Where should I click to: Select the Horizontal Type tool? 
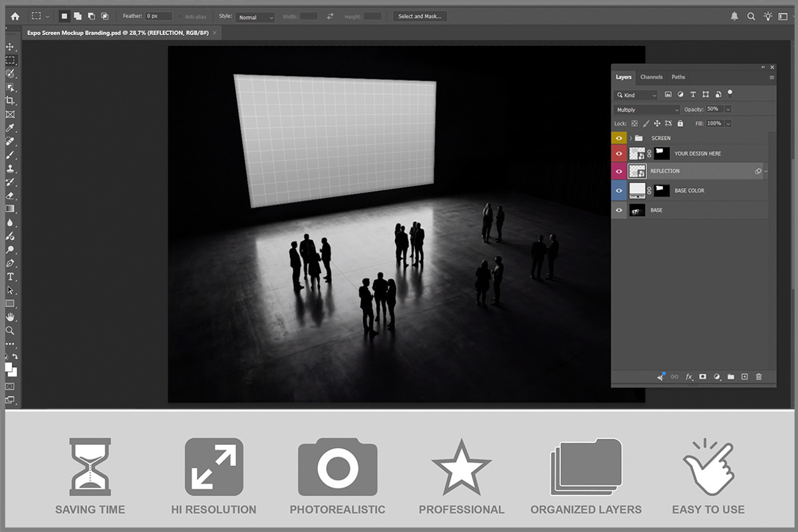pos(10,277)
